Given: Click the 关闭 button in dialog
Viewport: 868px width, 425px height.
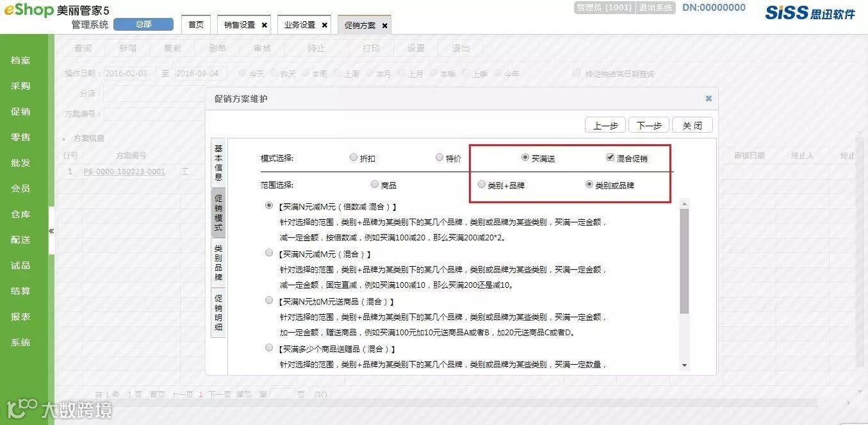Looking at the screenshot, I should (x=692, y=126).
